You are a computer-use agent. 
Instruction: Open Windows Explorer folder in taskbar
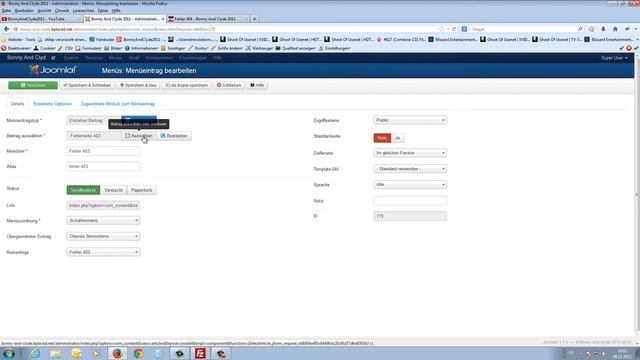56,353
